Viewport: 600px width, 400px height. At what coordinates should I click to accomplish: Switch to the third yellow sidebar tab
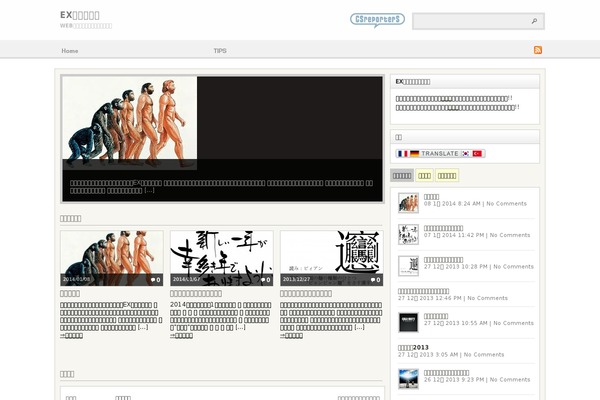click(447, 175)
